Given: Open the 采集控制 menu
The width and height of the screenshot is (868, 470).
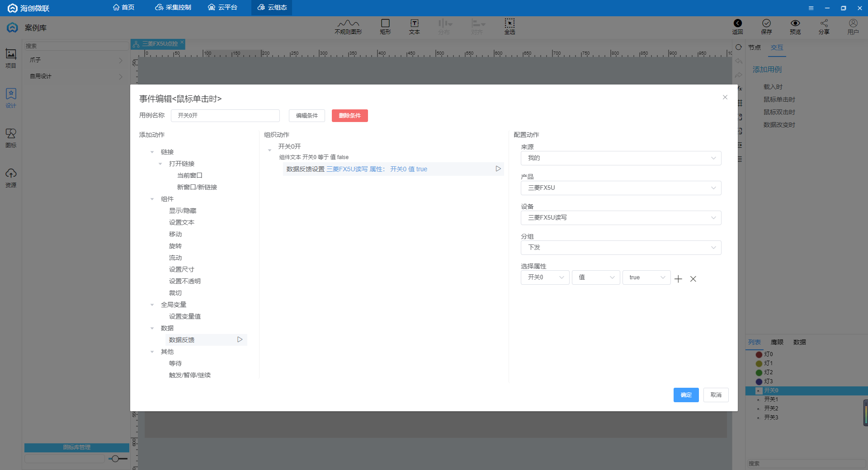Looking at the screenshot, I should coord(173,8).
